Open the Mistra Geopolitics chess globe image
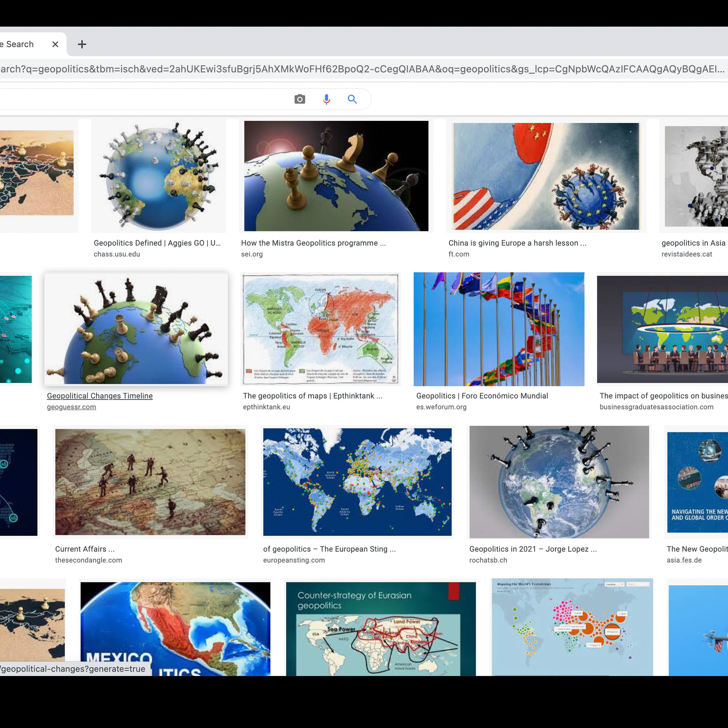This screenshot has height=728, width=728. (x=336, y=175)
